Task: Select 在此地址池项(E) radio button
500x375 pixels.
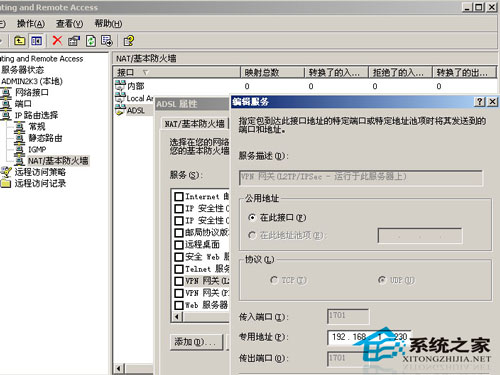Action: pos(252,236)
